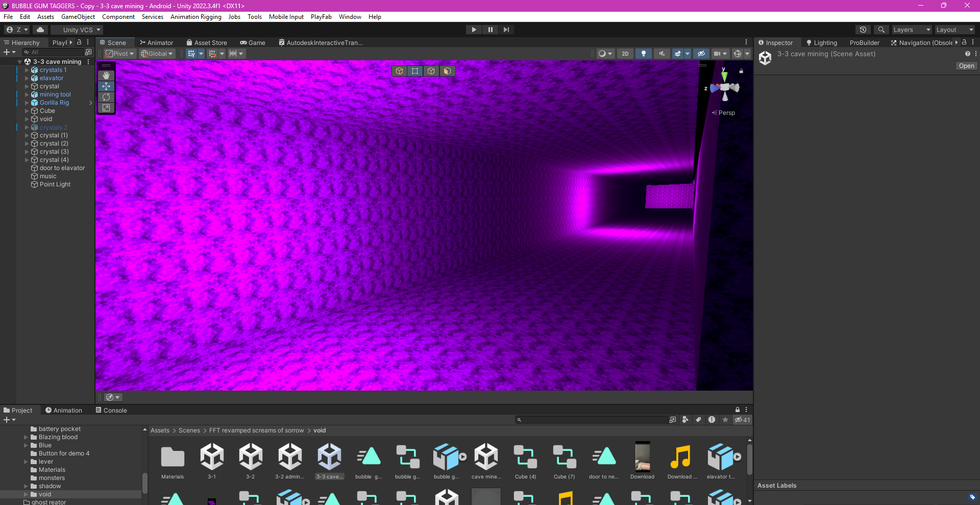
Task: Switch ProBuilder to vertex selection mode
Action: [415, 71]
